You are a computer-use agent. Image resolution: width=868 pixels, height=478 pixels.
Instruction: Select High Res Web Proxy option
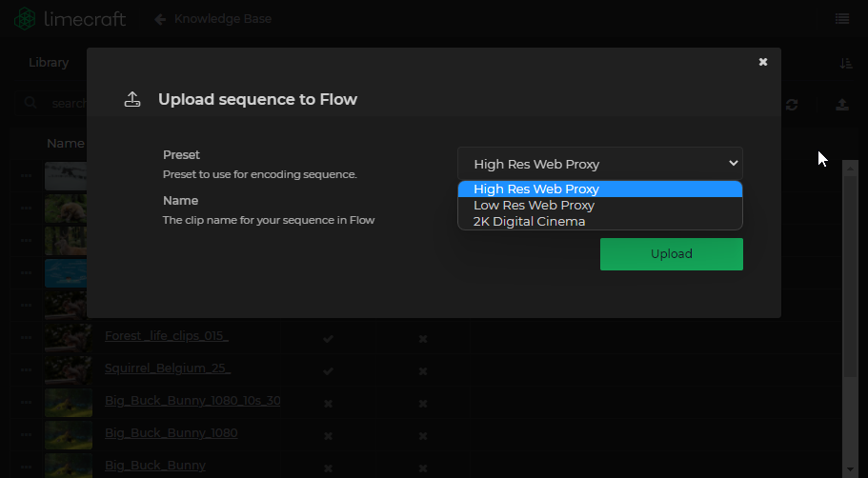[x=600, y=189]
